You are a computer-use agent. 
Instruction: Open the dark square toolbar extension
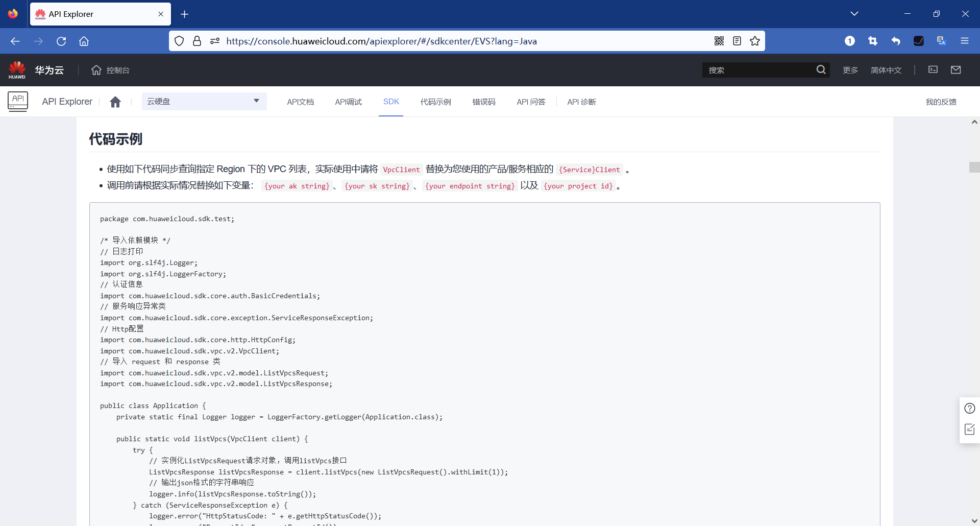919,41
